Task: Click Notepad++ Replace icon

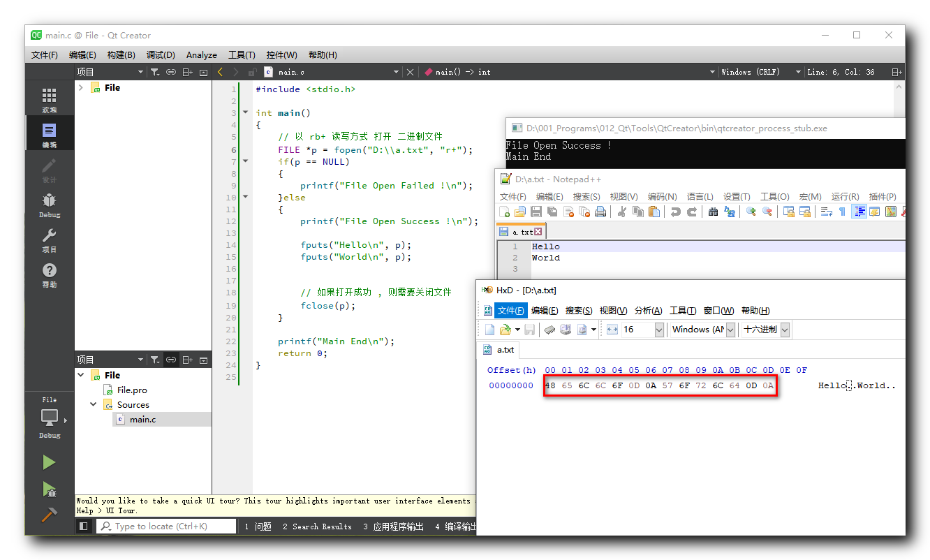Action: pyautogui.click(x=730, y=212)
